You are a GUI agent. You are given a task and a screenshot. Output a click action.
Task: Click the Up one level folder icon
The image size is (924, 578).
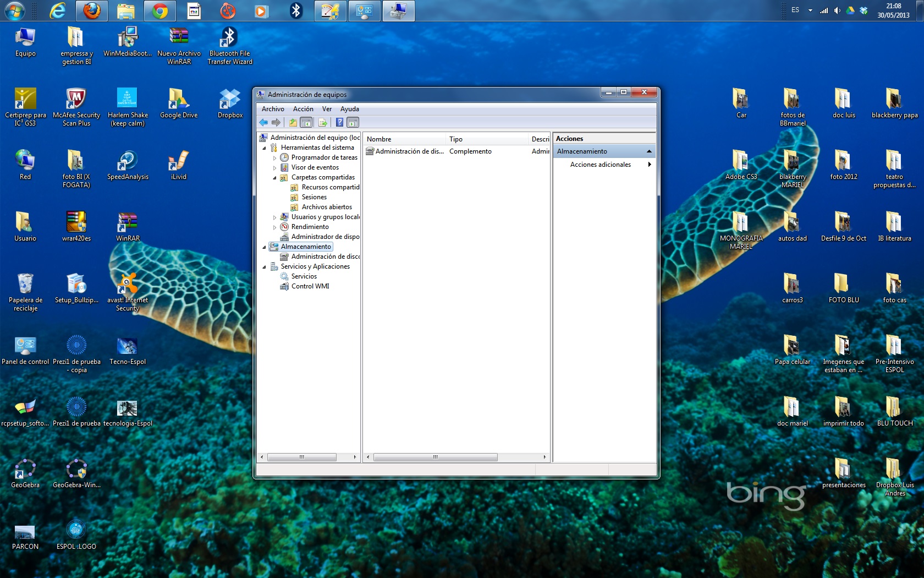[x=293, y=123]
